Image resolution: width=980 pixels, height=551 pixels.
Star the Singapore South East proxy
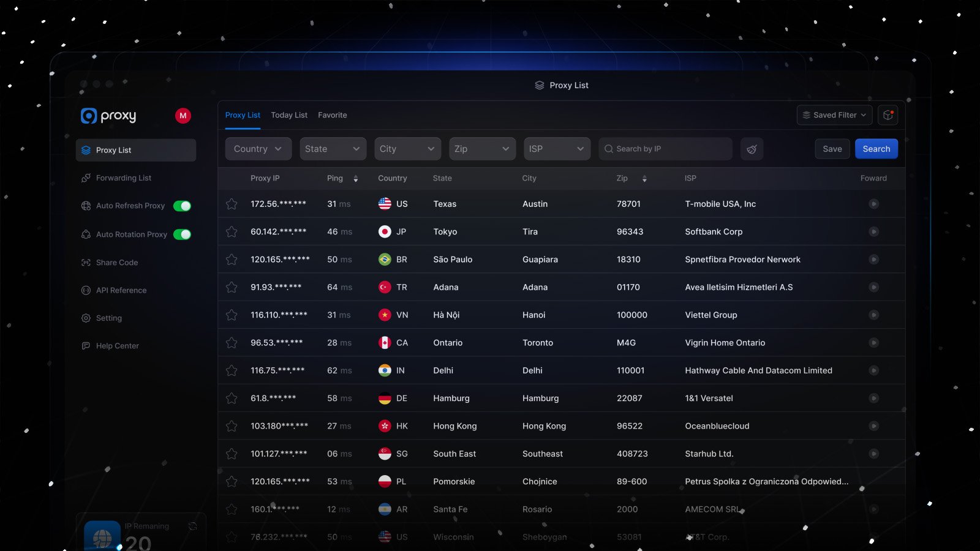click(x=232, y=454)
